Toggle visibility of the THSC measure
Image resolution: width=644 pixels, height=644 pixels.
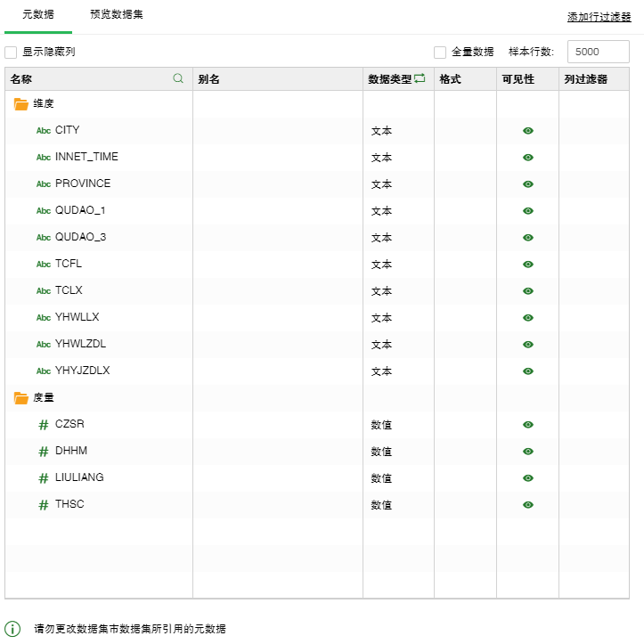528,505
